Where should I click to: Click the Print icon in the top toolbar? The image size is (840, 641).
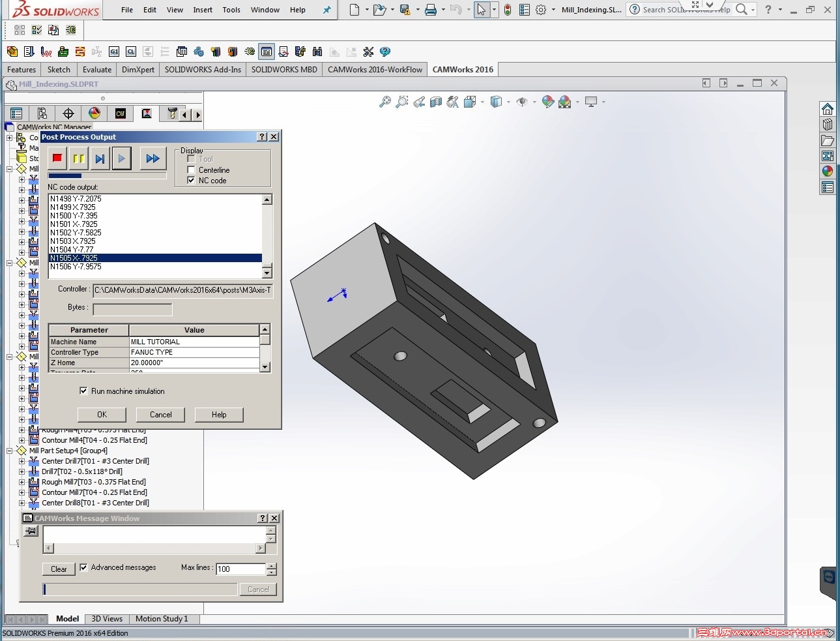click(x=431, y=10)
